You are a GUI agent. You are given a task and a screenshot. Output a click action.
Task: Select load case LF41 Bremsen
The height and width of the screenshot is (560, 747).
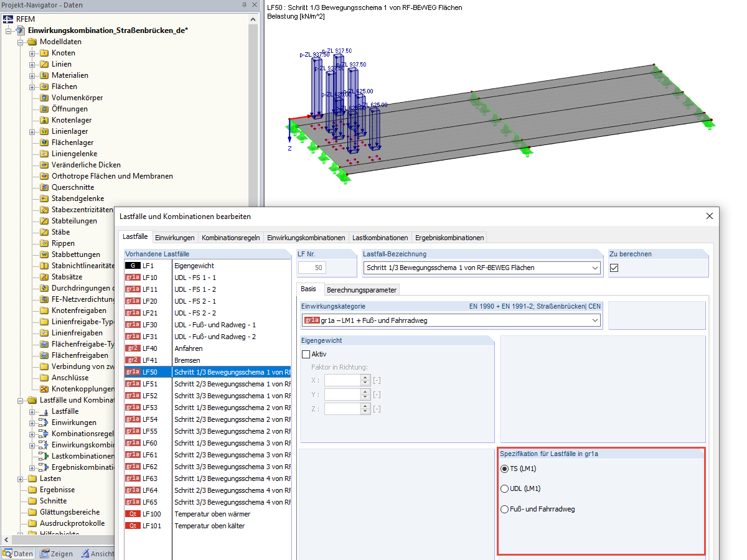point(207,360)
